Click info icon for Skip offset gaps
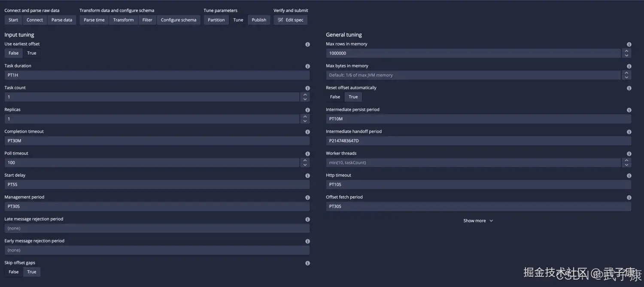Screen dimensions: 644x287 307,263
